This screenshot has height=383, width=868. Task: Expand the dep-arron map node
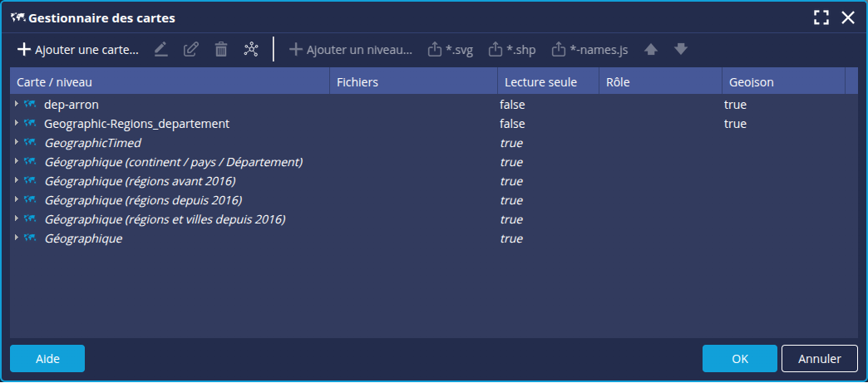(17, 105)
